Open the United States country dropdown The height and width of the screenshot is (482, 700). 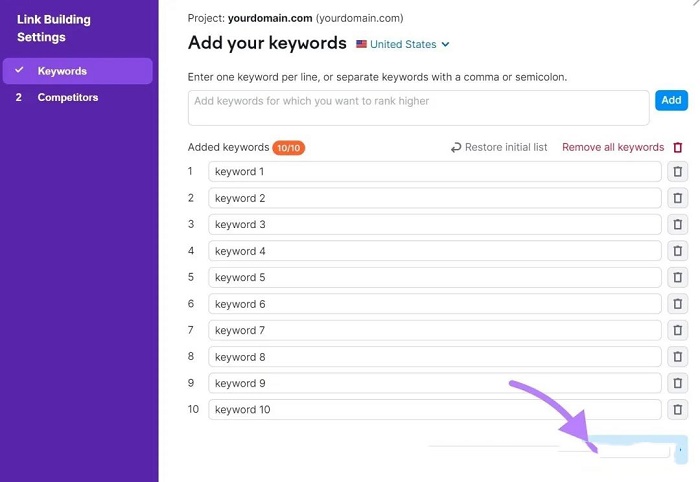pyautogui.click(x=403, y=44)
